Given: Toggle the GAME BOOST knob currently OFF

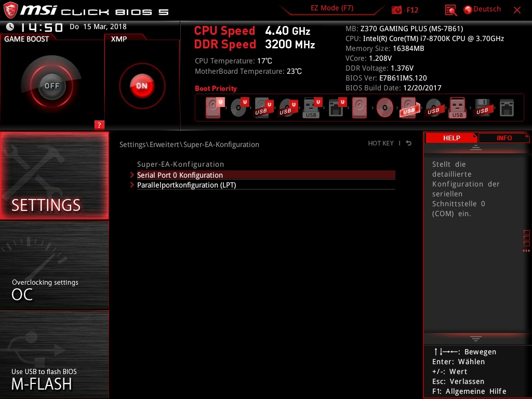Looking at the screenshot, I should point(51,86).
